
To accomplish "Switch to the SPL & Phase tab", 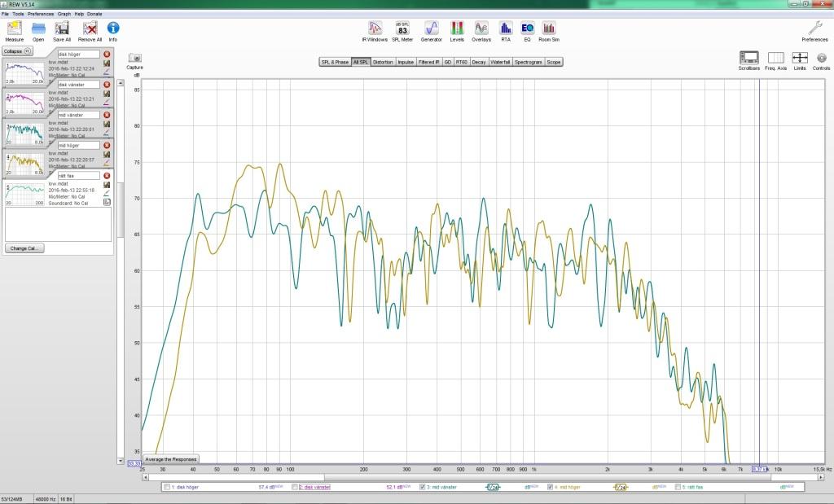I will click(335, 62).
